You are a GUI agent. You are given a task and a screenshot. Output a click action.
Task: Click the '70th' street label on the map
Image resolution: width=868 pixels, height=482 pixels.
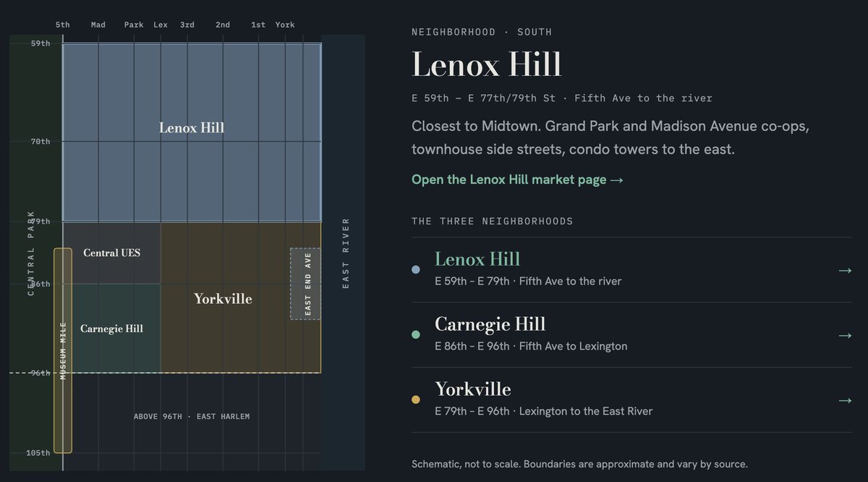point(41,141)
